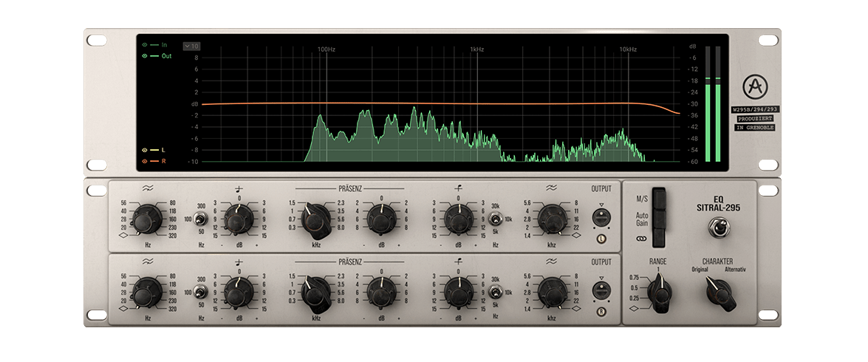The height and width of the screenshot is (362, 868).
Task: Click the right output level meter
Action: click(718, 104)
